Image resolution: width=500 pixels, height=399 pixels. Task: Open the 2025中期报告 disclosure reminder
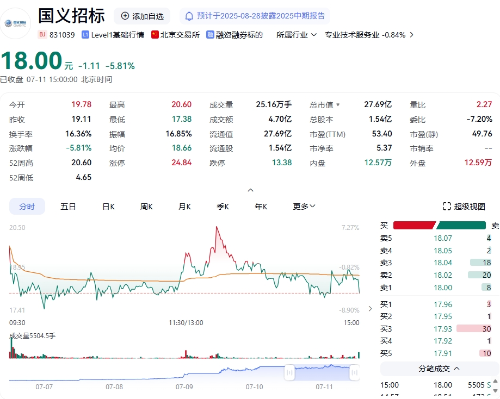(255, 16)
